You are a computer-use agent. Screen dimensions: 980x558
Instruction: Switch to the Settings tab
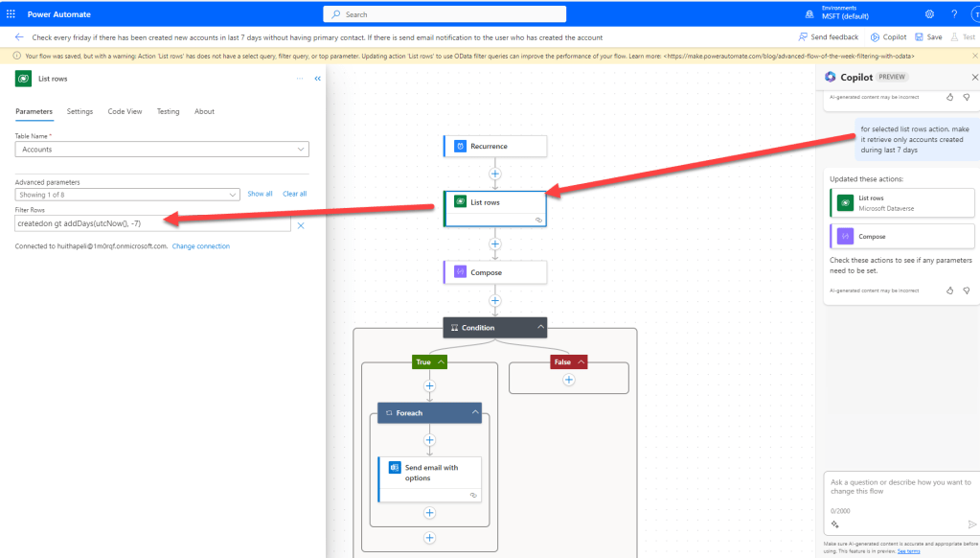(80, 111)
